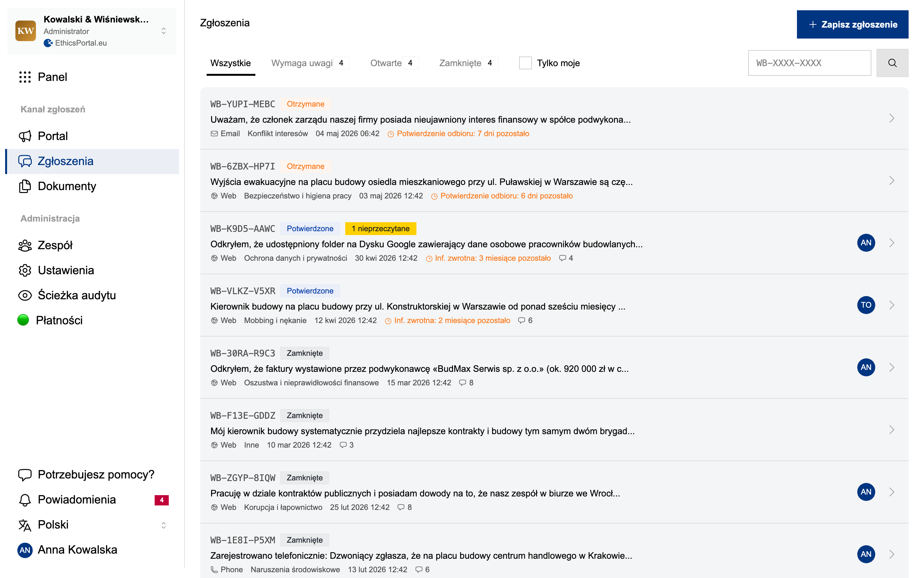
Task: Open report WB-6ZBX-HP7I via its chevron
Action: 892,181
